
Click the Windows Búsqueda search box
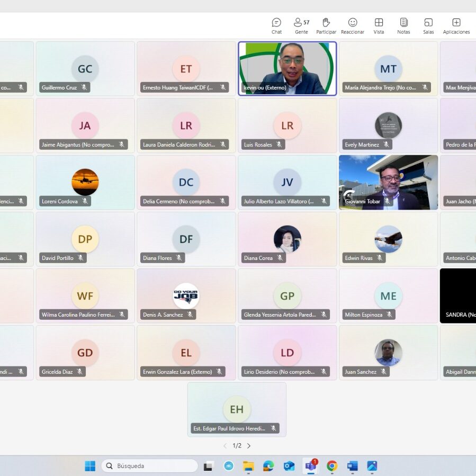pyautogui.click(x=150, y=466)
